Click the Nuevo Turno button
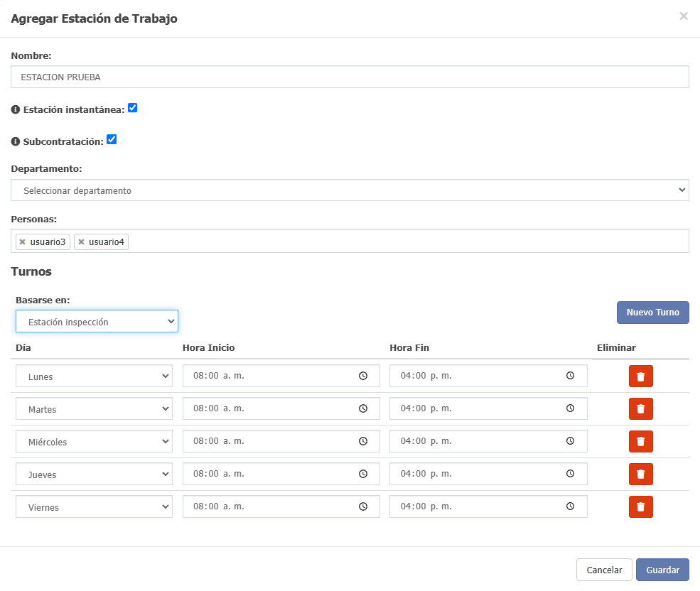Viewport: 700px width, 591px height. (x=652, y=313)
